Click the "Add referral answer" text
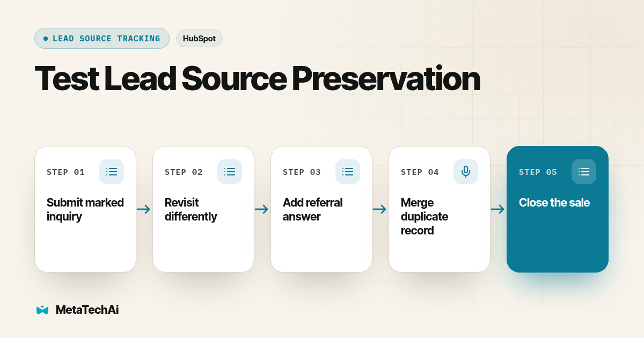The width and height of the screenshot is (644, 338). [312, 209]
